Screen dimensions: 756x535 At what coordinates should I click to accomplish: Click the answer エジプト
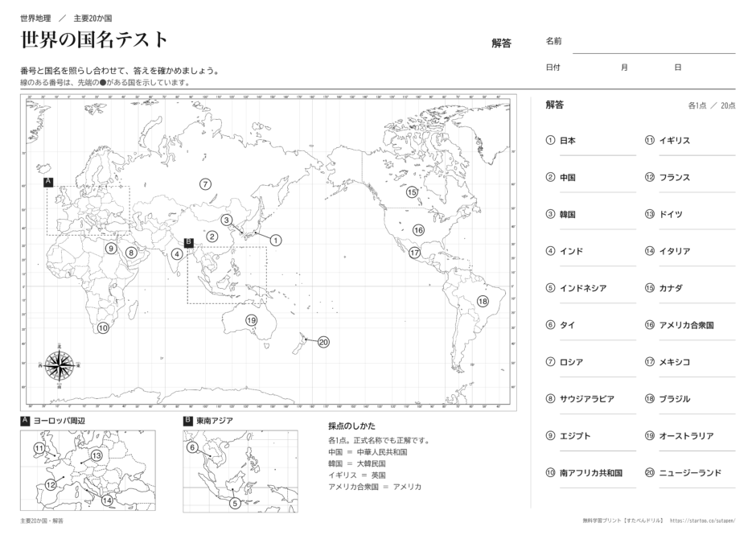575,436
